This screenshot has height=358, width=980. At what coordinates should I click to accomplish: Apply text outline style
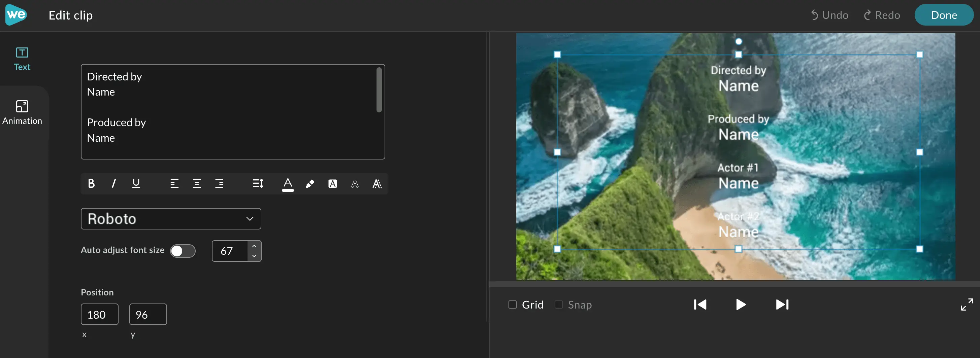pyautogui.click(x=355, y=184)
